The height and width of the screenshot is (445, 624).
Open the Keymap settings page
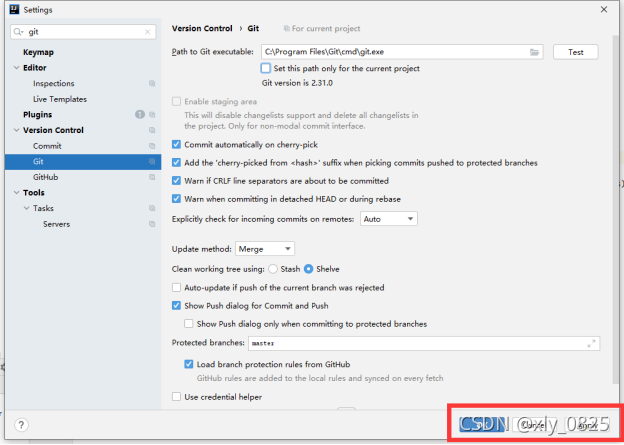(38, 52)
